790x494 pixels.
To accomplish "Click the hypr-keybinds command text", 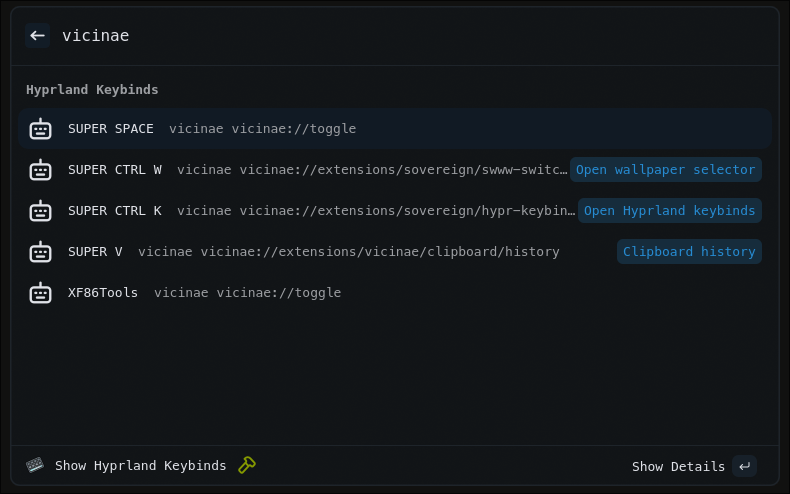I will click(x=376, y=211).
